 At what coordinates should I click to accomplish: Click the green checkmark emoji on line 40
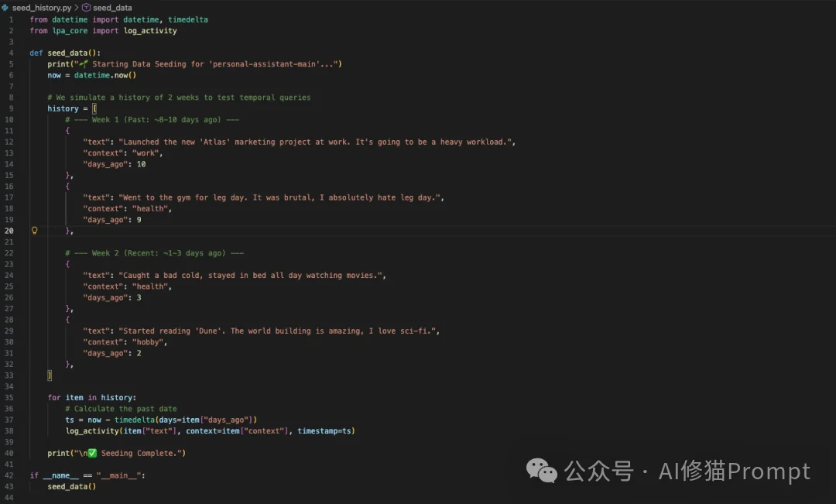(91, 453)
